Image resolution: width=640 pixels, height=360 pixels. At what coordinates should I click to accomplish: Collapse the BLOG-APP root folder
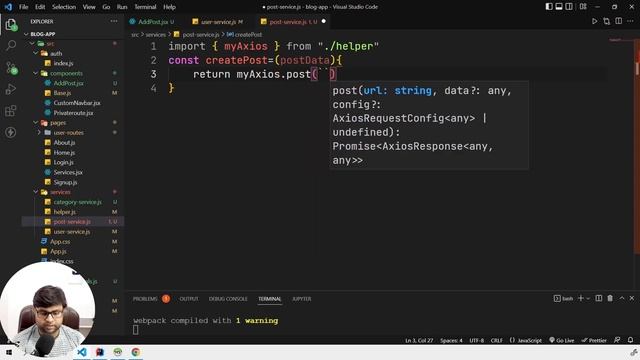tap(27, 34)
